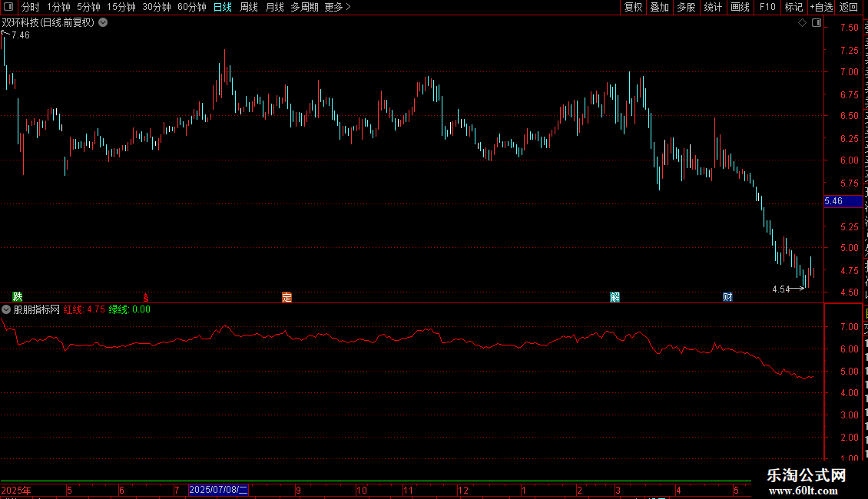Viewport: 868px width, 499px height.
Task: Click the 解 event marker
Action: [x=615, y=297]
